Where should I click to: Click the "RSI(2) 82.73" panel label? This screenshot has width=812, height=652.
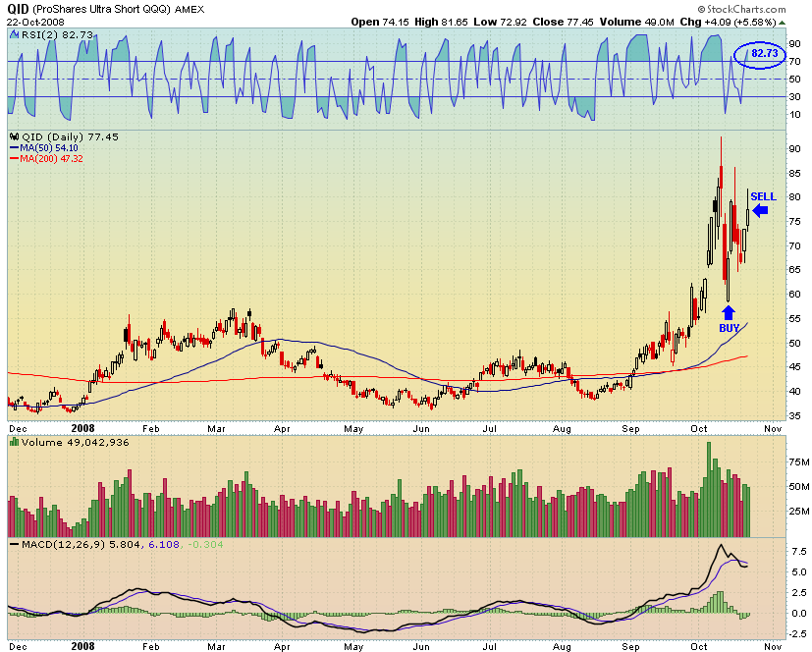coord(58,34)
